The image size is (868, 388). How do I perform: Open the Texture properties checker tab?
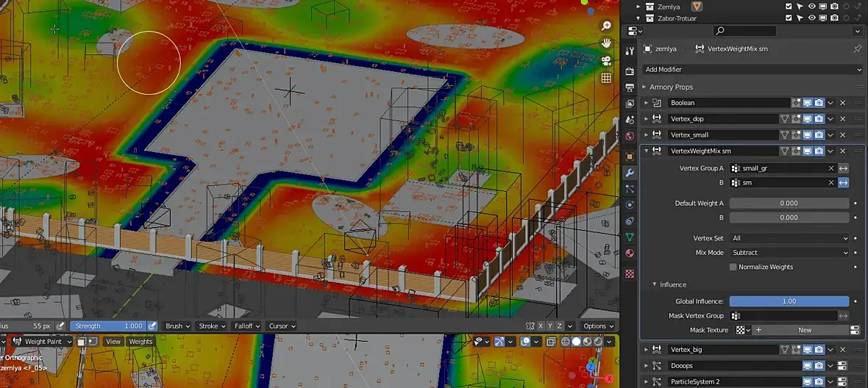(630, 273)
